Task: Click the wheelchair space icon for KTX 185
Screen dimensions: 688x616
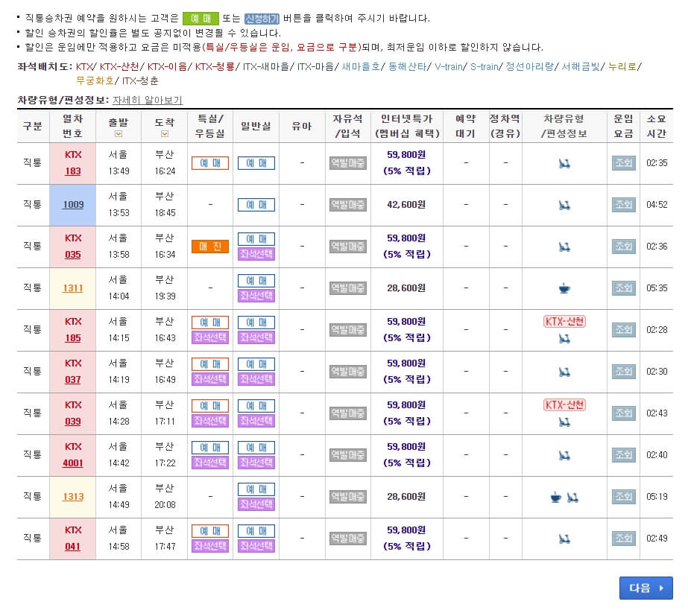Action: pyautogui.click(x=564, y=339)
